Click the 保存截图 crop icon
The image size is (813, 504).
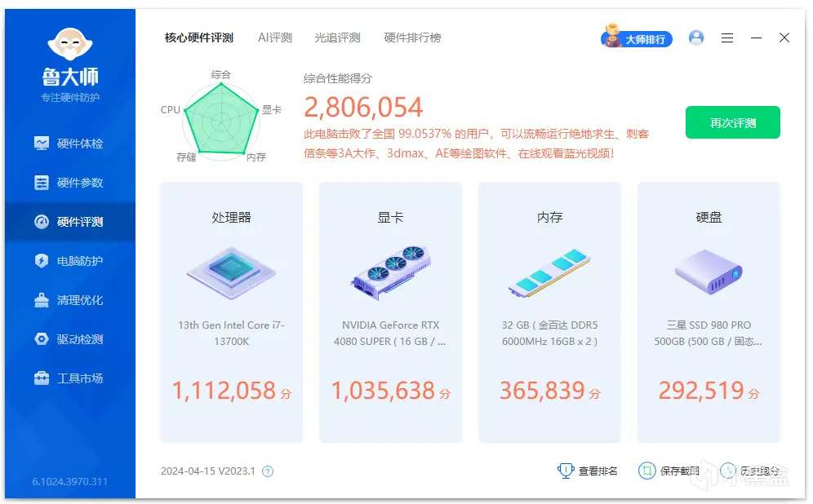pos(646,471)
